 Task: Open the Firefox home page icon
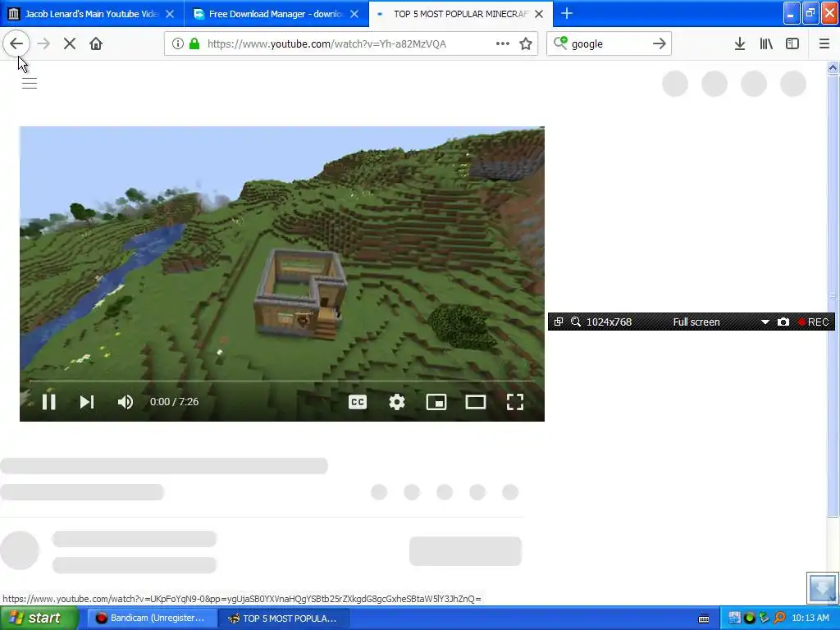(96, 44)
